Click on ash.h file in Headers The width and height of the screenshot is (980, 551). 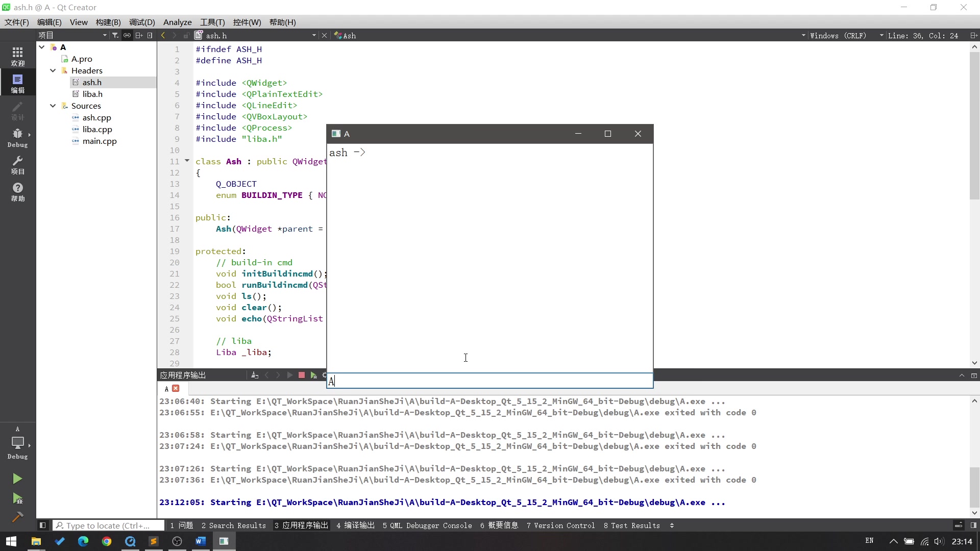91,82
